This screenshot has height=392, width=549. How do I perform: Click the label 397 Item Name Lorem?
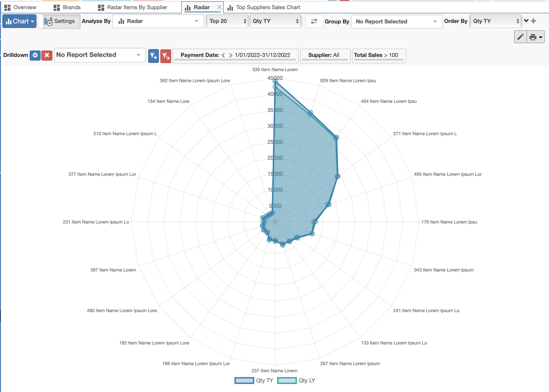[113, 270]
